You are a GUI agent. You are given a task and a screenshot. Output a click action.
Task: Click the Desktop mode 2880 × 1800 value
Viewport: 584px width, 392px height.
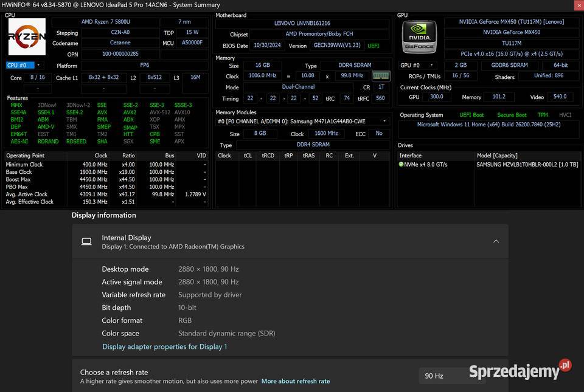click(208, 269)
